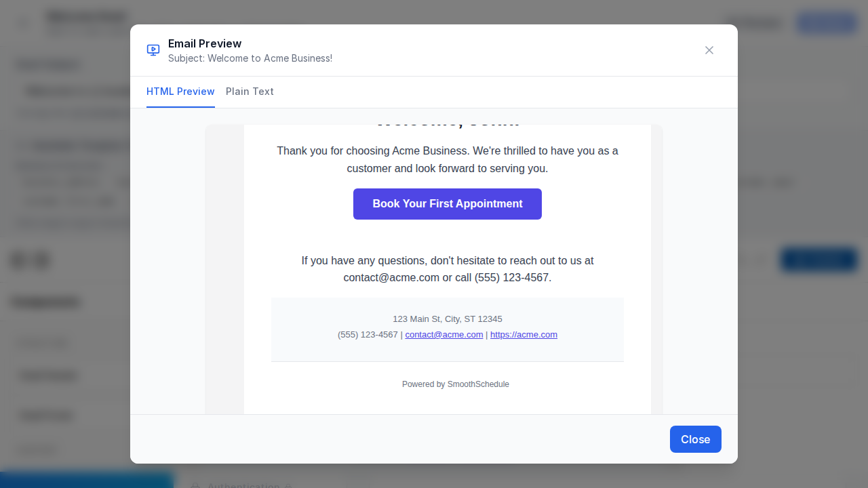Follow the underlined contact@acme.com footer link
This screenshot has width=868, height=488.
click(x=444, y=335)
